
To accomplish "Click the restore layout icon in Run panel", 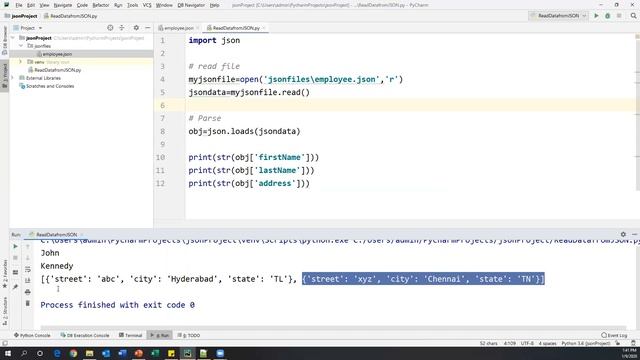I will click(x=16, y=272).
